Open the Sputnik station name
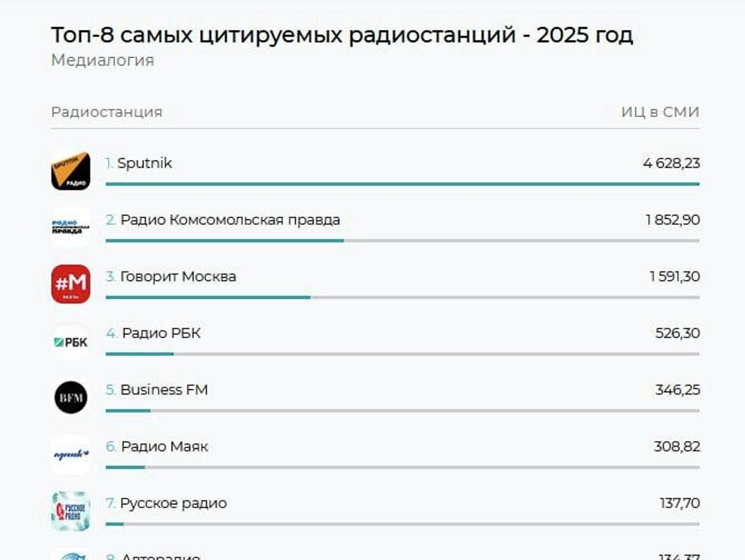 (x=144, y=163)
